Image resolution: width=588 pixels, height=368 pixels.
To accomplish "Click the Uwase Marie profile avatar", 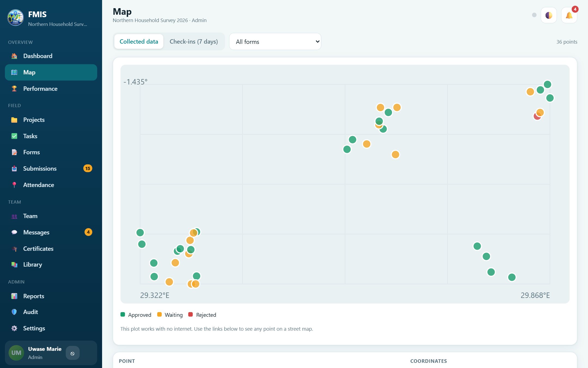I will tap(16, 353).
